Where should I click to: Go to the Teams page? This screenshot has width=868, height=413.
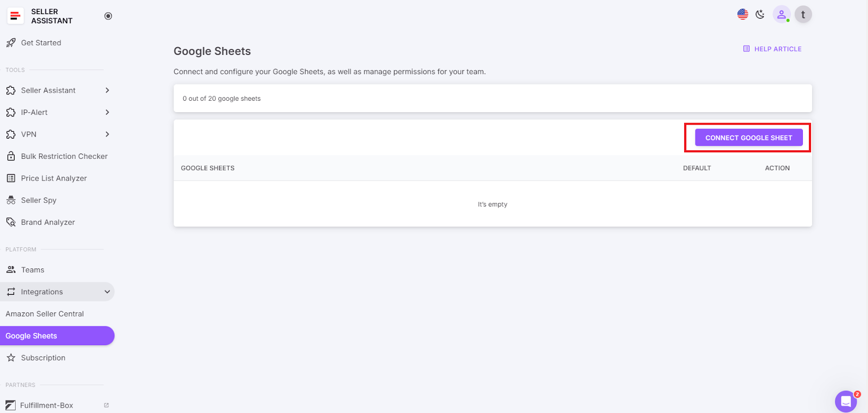coord(33,270)
